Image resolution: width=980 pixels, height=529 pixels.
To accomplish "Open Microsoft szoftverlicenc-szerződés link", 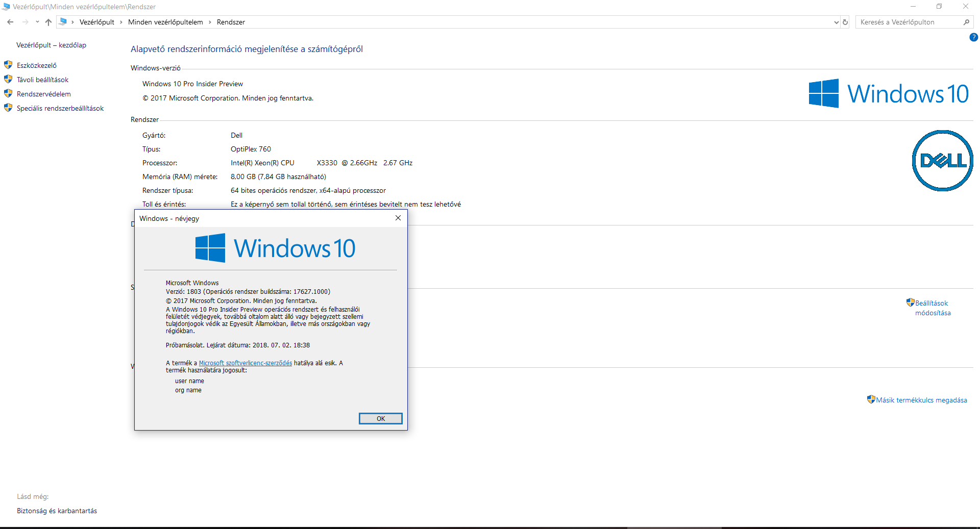I will (x=246, y=363).
